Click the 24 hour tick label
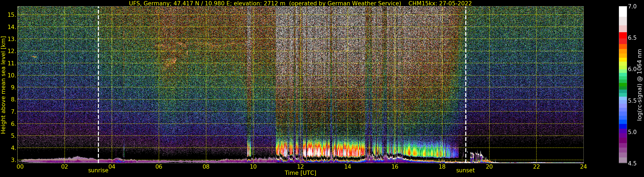 pos(583,167)
